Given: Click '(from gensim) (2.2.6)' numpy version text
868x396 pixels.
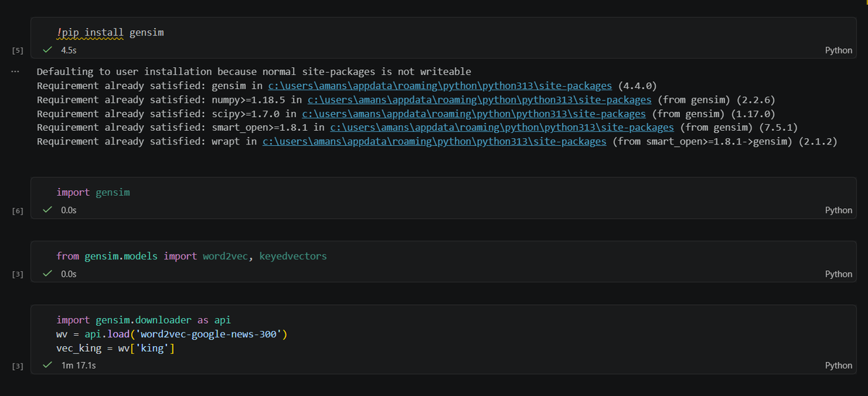Looking at the screenshot, I should pyautogui.click(x=716, y=100).
